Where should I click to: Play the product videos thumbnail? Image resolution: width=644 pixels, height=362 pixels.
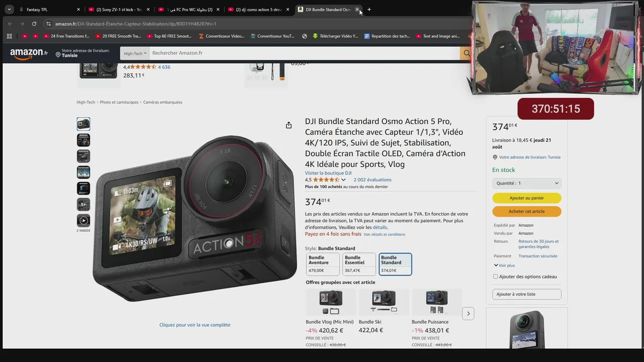click(84, 220)
